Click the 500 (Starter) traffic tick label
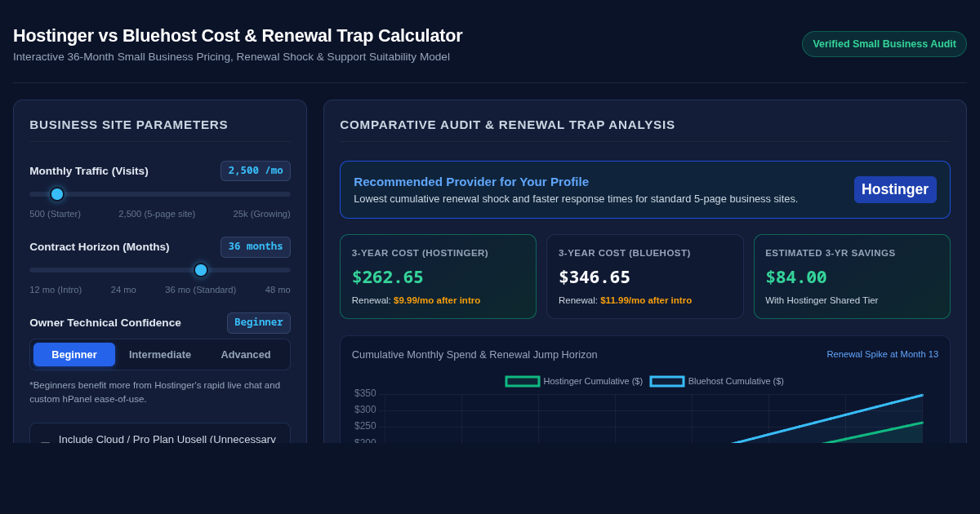The image size is (980, 514). tap(56, 214)
